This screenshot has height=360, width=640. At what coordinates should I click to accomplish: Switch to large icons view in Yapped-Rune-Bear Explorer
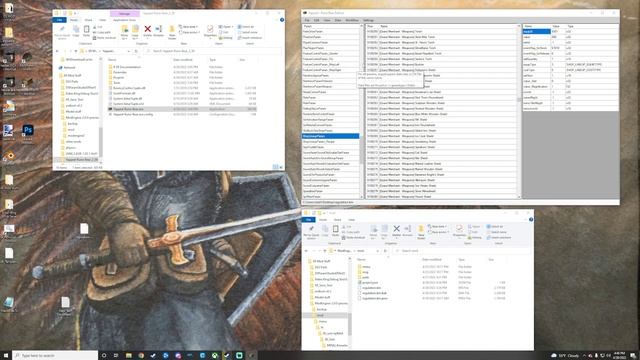click(281, 167)
